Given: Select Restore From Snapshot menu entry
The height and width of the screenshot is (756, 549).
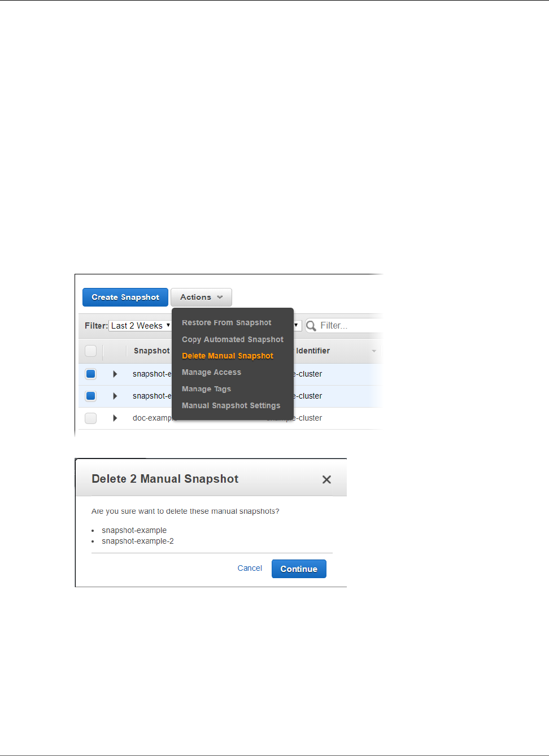Looking at the screenshot, I should click(226, 322).
